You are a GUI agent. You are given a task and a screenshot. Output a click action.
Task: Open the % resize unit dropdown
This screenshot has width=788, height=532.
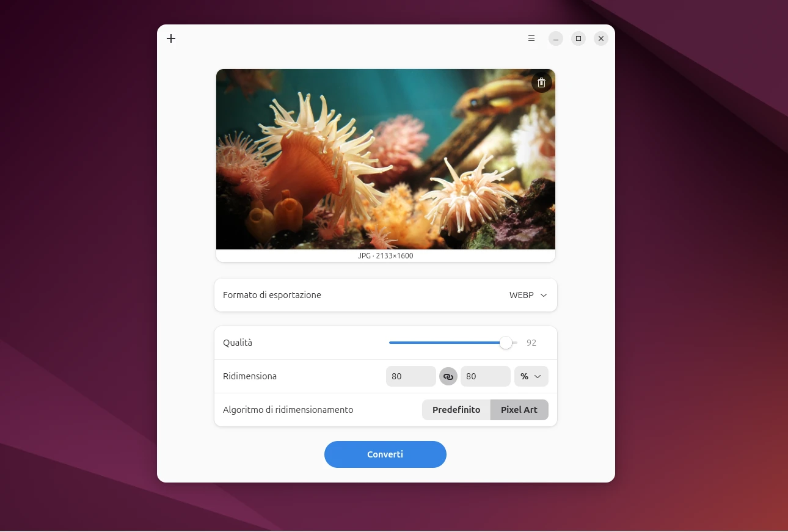tap(531, 376)
